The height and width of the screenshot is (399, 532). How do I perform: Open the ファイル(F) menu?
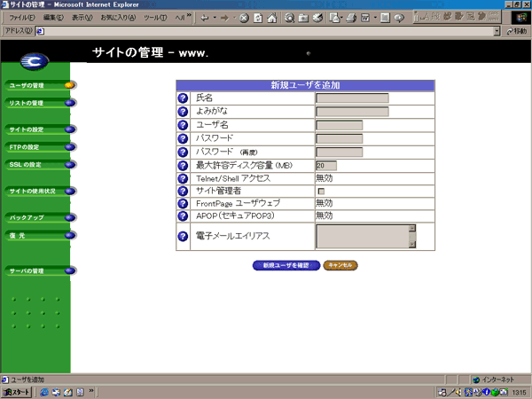[x=21, y=17]
